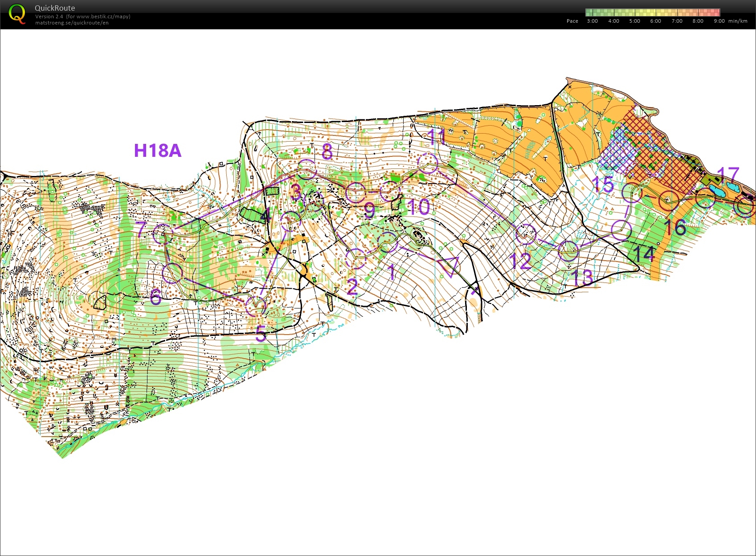Click the start triangle marker on the map

[448, 266]
